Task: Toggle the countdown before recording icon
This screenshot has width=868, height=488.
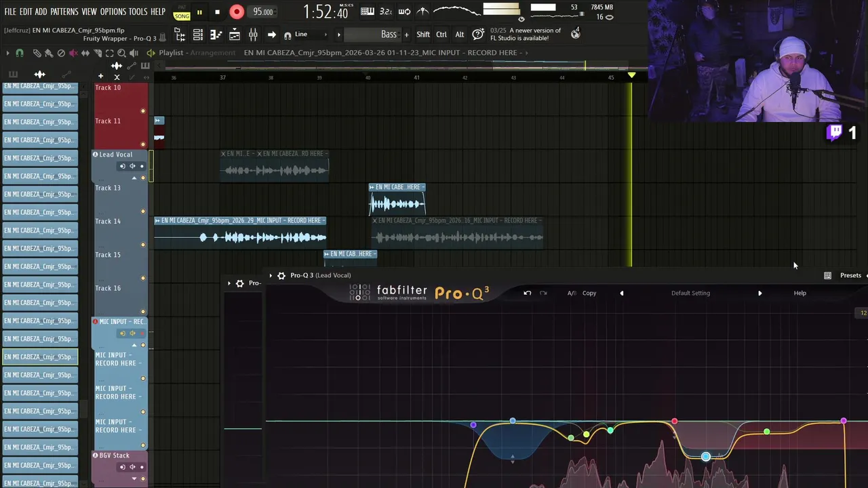Action: pos(386,12)
